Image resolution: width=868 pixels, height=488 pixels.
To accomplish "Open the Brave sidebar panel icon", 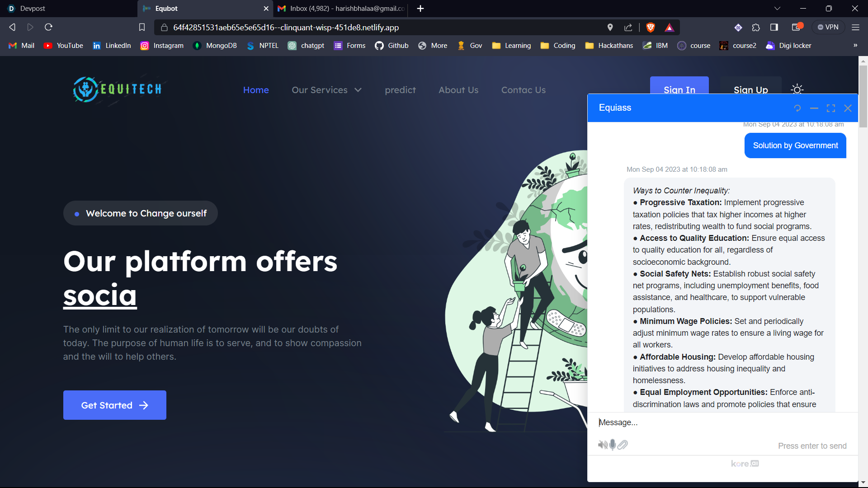I will point(774,28).
